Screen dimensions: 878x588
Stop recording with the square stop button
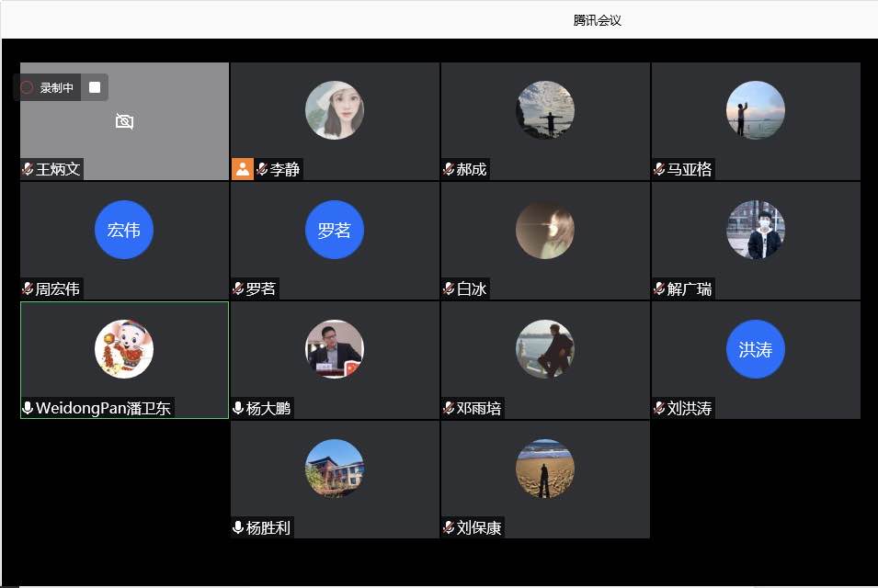95,87
